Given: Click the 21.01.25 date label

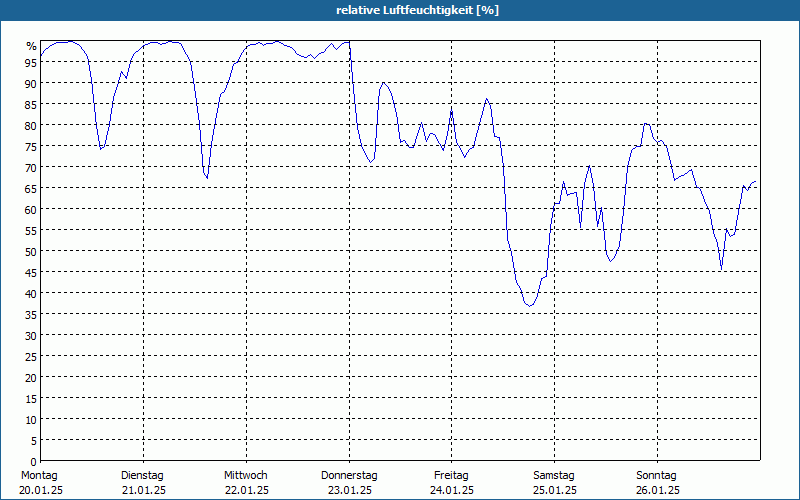Looking at the screenshot, I should pos(144,490).
